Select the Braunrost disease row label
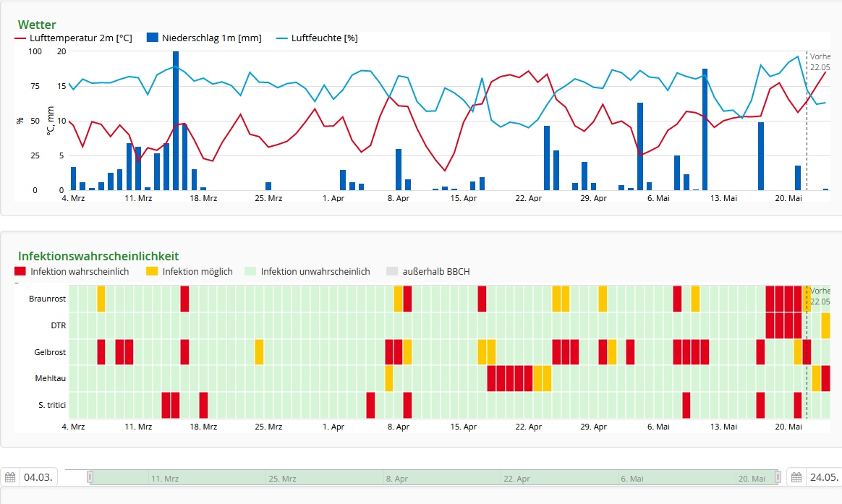 [x=47, y=299]
